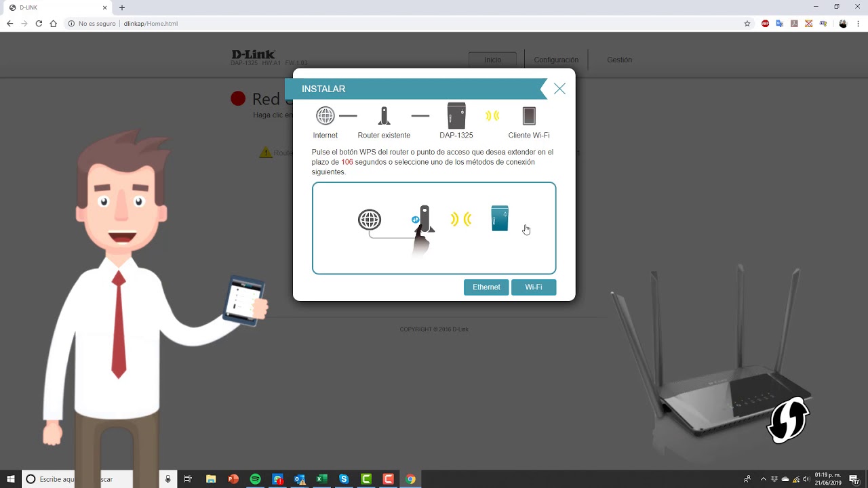Open Skype from the taskbar

point(344,479)
